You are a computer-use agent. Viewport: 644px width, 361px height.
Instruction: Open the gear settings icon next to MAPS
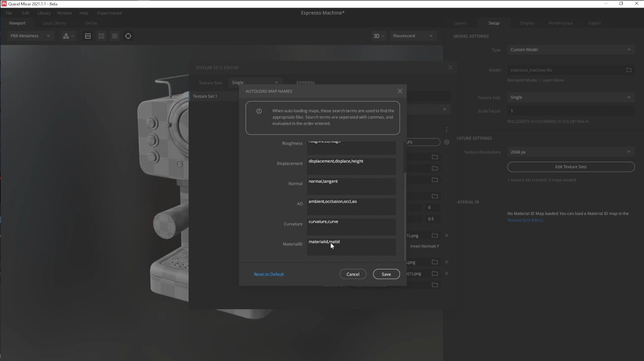(446, 142)
